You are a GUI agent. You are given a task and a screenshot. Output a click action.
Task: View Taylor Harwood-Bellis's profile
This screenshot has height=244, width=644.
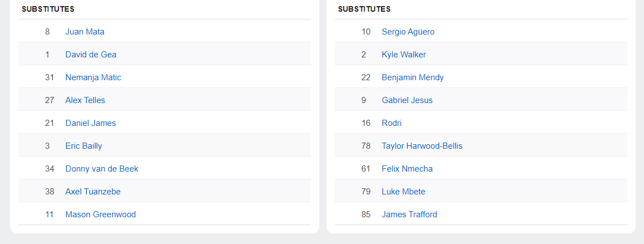click(x=422, y=146)
